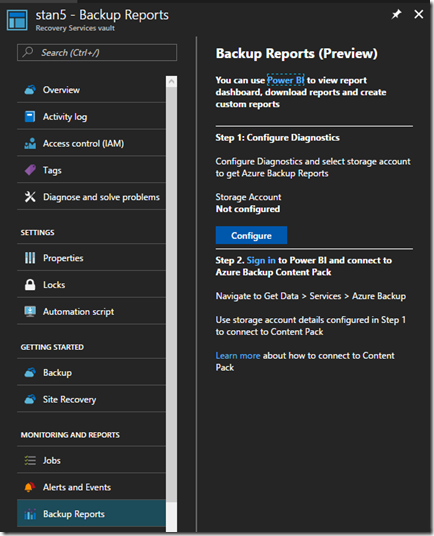Open Tags menu item
Screen dimensions: 434x536
pos(92,170)
